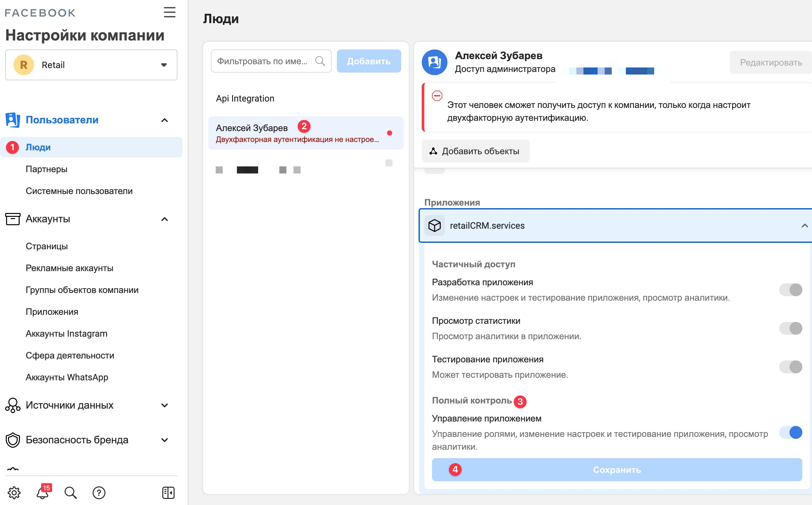This screenshot has height=505, width=812.
Task: Open Рекламные аккаунты menu item
Action: (x=69, y=268)
